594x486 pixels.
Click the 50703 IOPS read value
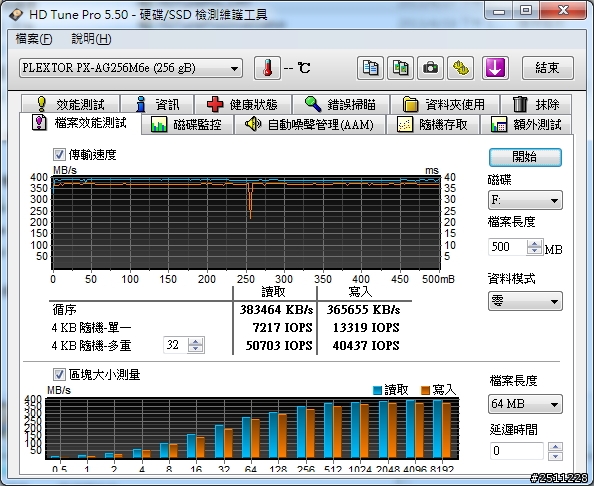pyautogui.click(x=279, y=345)
